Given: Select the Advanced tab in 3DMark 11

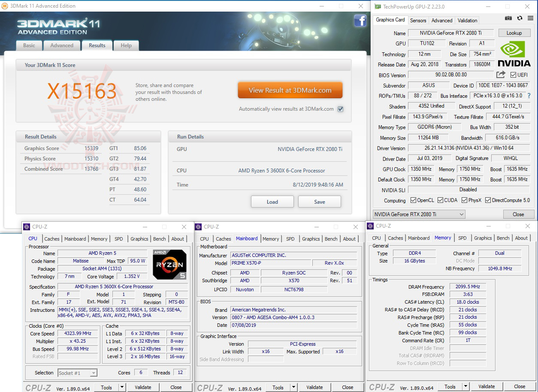Looking at the screenshot, I should pos(62,45).
